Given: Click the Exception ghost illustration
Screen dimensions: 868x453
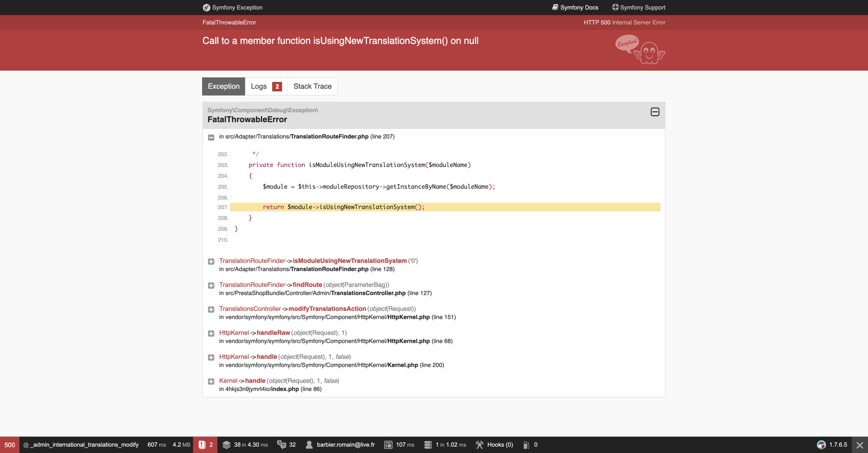Looking at the screenshot, I should 640,49.
